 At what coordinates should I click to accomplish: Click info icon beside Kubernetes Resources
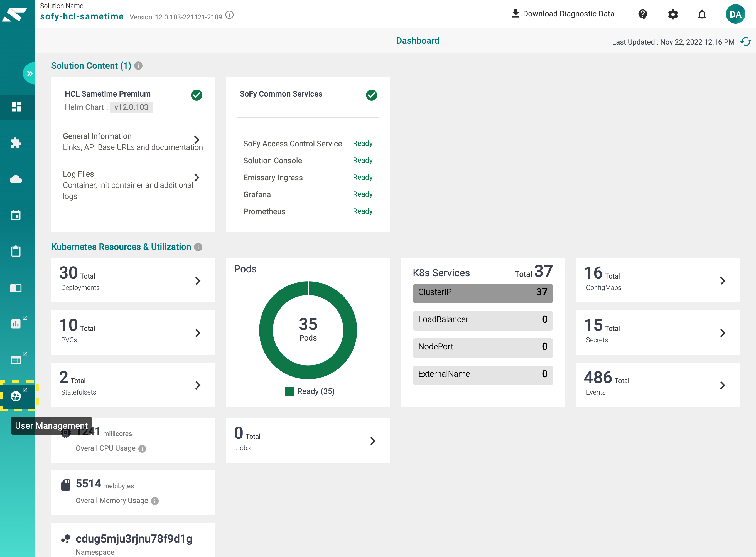[198, 247]
